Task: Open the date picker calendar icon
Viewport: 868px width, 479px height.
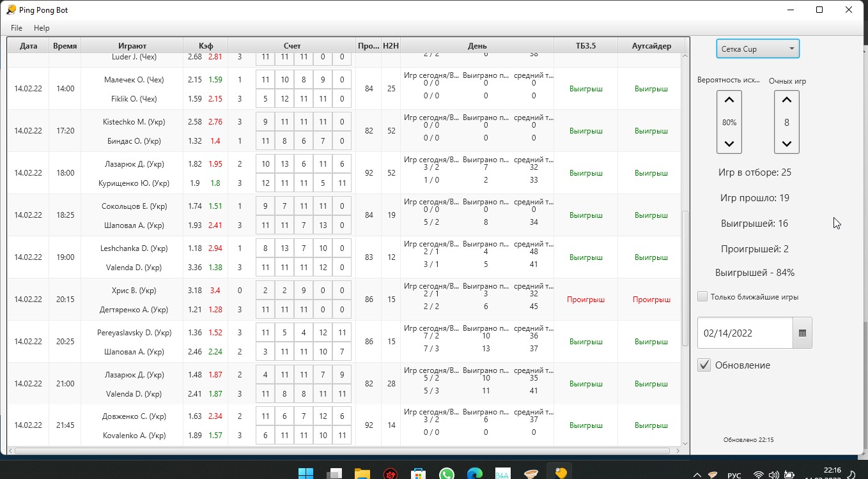Action: (x=802, y=333)
